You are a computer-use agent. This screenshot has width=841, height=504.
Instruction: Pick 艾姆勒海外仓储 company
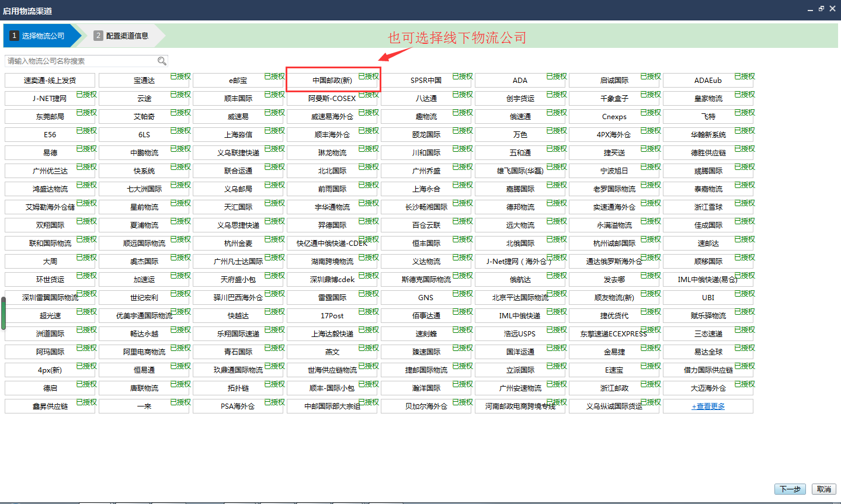click(x=50, y=207)
